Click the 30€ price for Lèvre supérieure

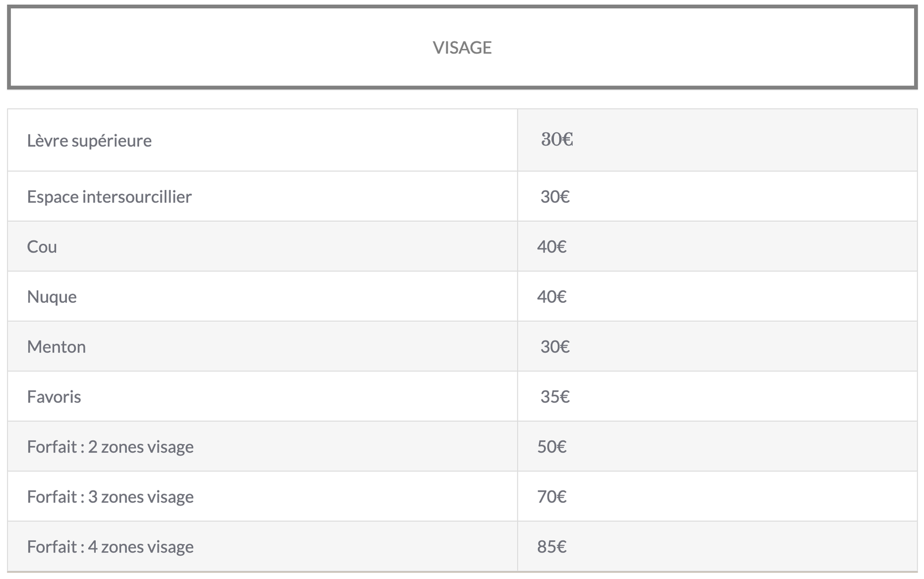point(557,139)
